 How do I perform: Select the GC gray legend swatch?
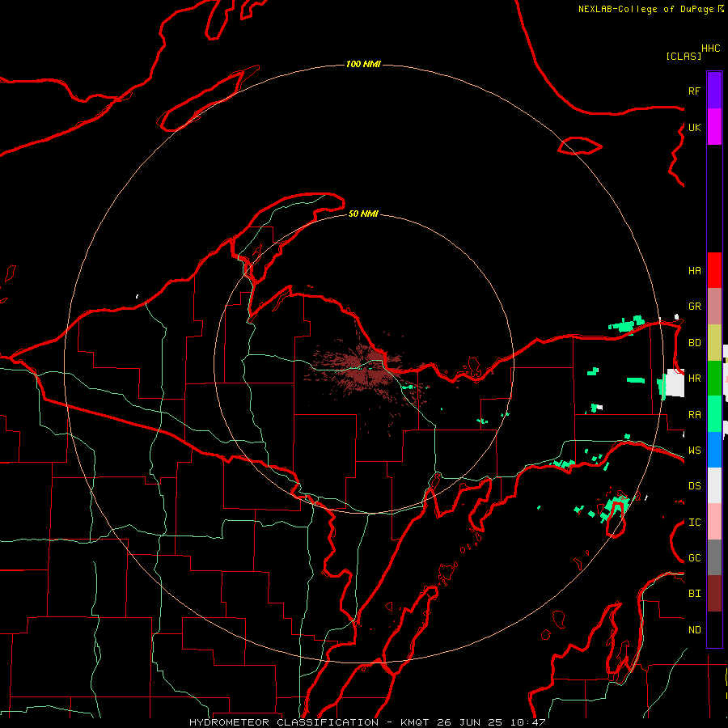pyautogui.click(x=714, y=557)
